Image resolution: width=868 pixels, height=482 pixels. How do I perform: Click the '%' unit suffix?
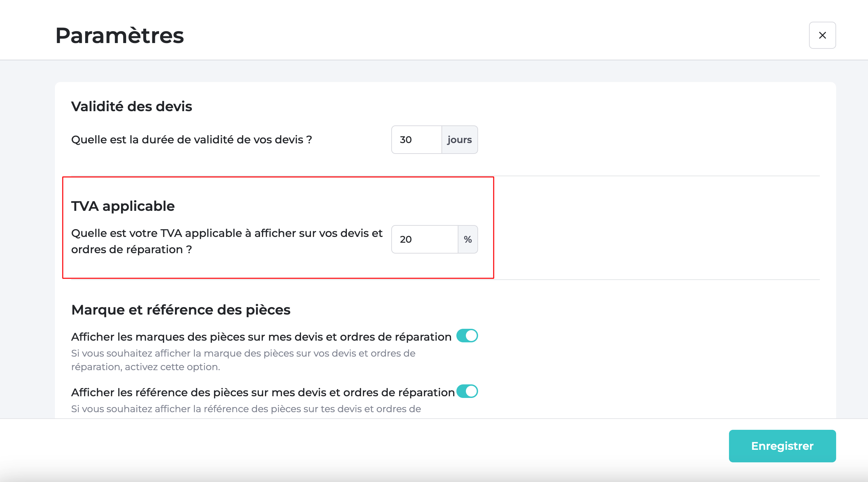point(468,239)
